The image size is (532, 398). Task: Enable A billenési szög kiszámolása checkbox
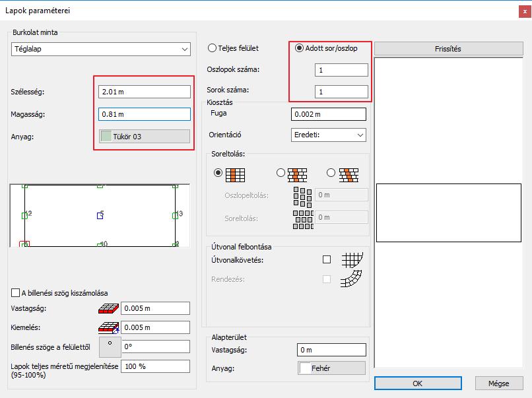(16, 293)
